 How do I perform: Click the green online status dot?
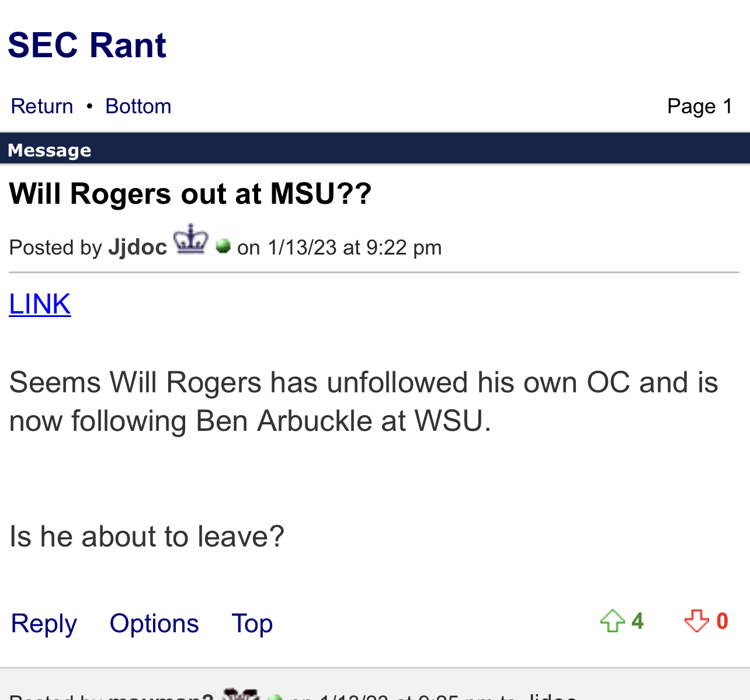click(223, 246)
